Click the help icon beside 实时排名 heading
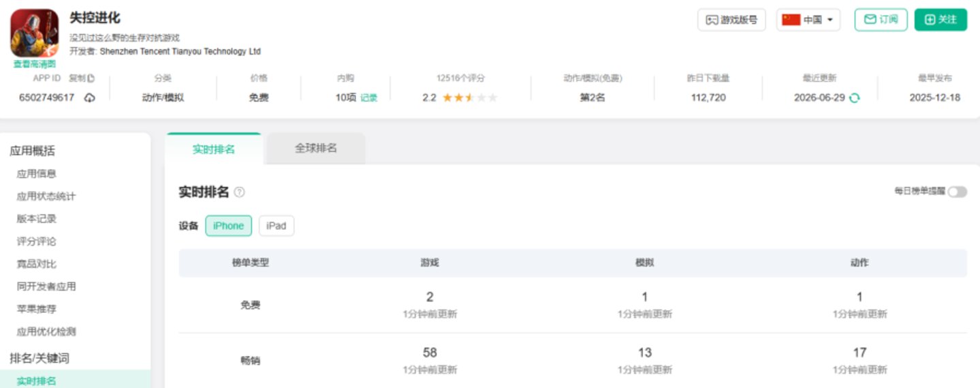The width and height of the screenshot is (980, 388). click(239, 192)
